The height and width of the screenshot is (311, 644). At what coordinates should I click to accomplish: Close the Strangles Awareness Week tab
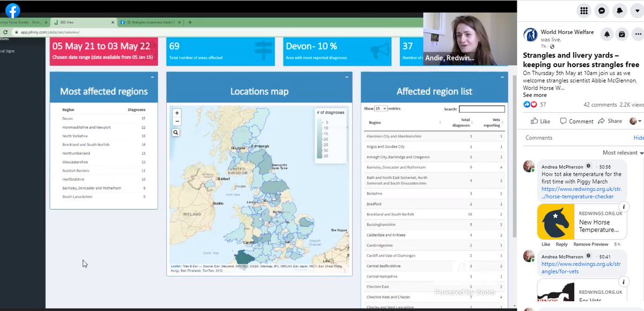pyautogui.click(x=180, y=23)
